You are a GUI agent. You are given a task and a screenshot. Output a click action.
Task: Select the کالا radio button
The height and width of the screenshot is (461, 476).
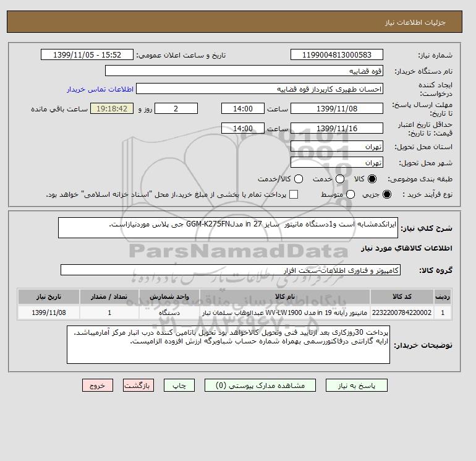pos(372,179)
